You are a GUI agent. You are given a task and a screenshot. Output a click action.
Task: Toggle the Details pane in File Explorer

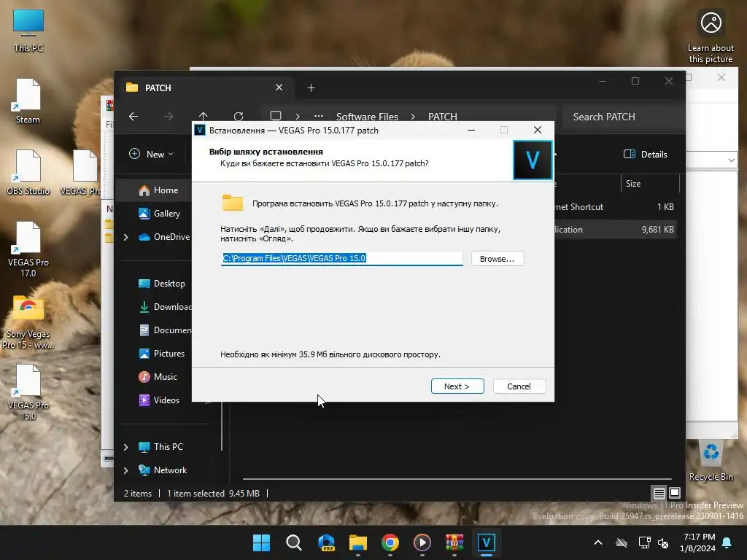point(646,155)
